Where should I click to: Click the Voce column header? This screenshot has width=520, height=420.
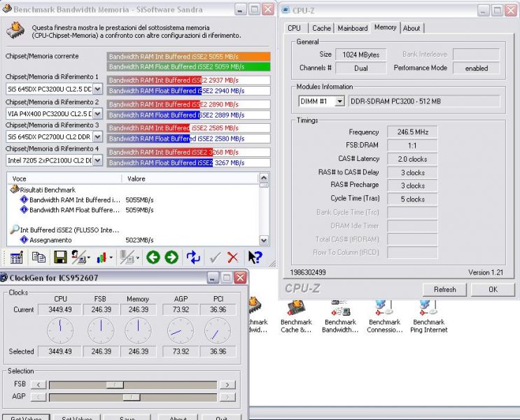64,178
